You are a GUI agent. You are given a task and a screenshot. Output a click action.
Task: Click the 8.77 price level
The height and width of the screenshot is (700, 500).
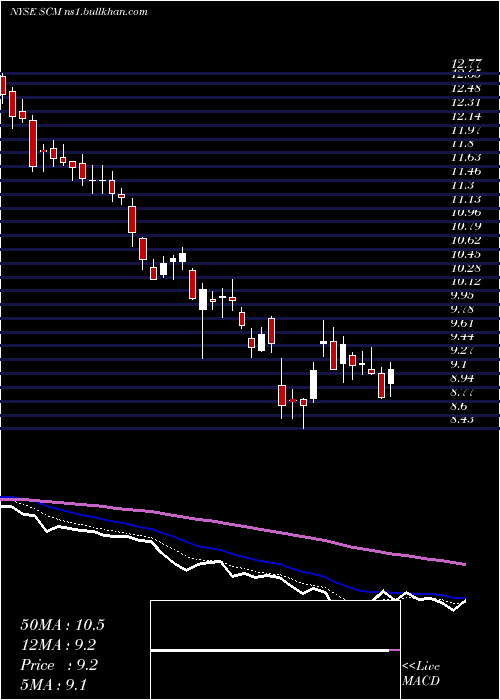(x=462, y=392)
